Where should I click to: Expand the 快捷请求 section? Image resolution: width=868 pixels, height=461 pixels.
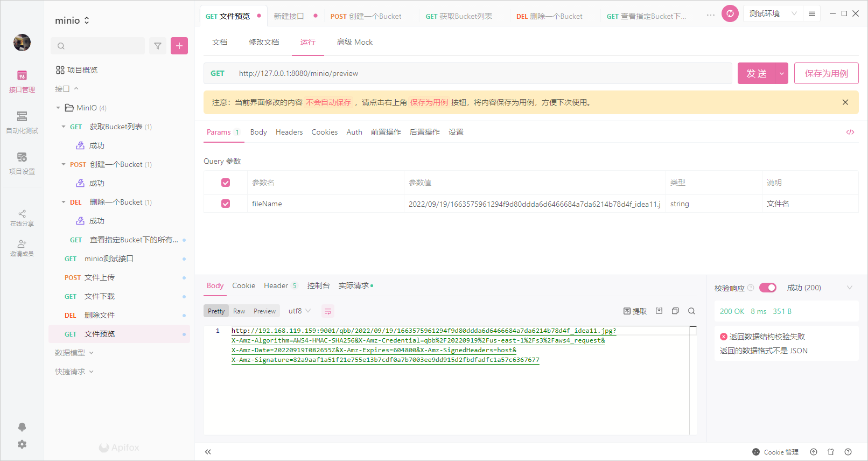[x=74, y=372]
